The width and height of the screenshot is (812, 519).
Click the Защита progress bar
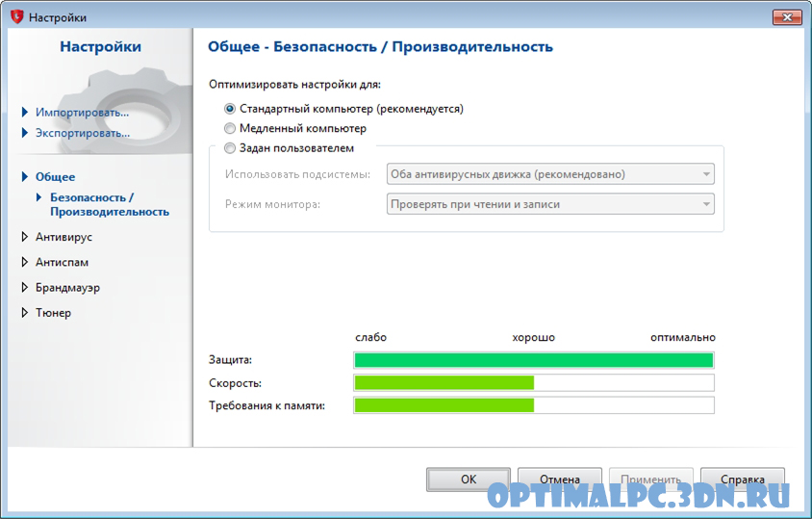534,360
